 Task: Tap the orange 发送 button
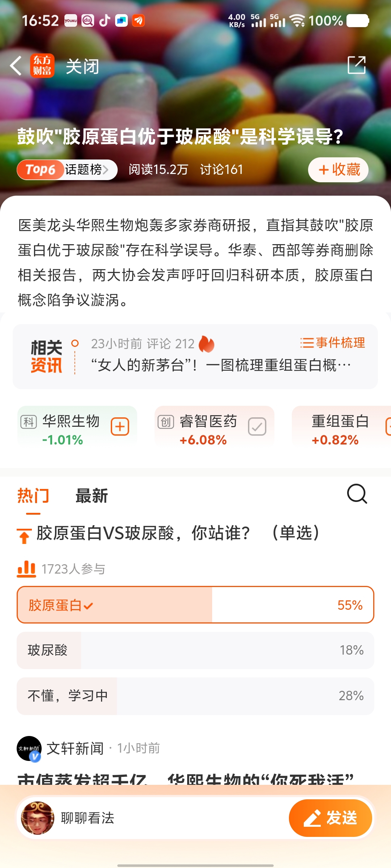click(x=331, y=818)
